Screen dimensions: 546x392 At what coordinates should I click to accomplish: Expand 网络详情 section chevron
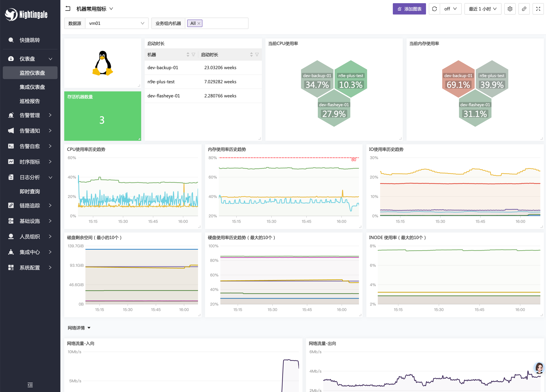click(91, 328)
